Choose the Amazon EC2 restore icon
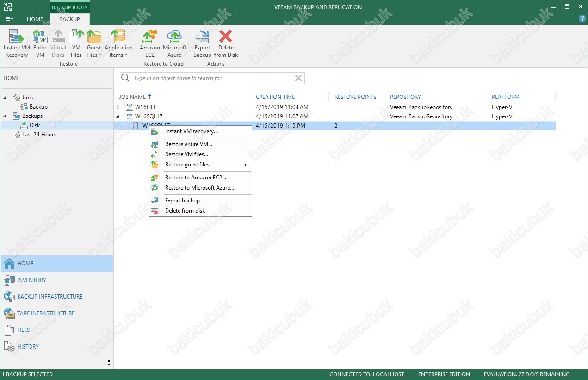588x380 pixels. 150,44
